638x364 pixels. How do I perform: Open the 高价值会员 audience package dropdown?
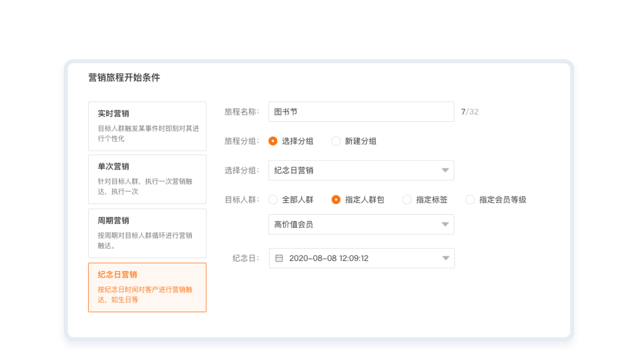coord(361,225)
